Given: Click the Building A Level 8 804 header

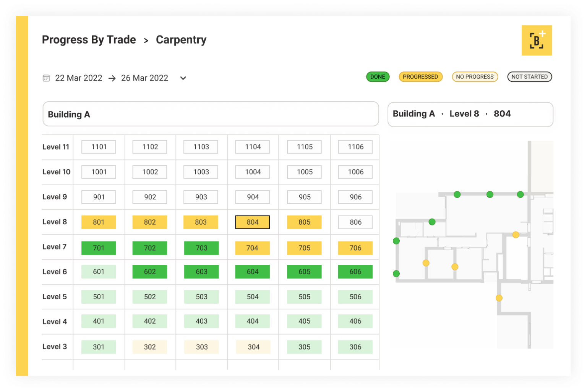Looking at the screenshot, I should pos(470,114).
